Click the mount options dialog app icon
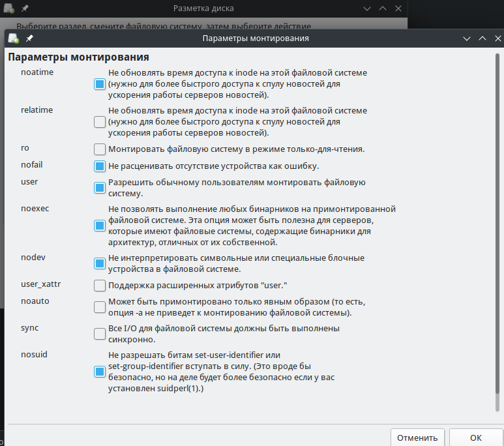504x446 pixels. click(14, 38)
